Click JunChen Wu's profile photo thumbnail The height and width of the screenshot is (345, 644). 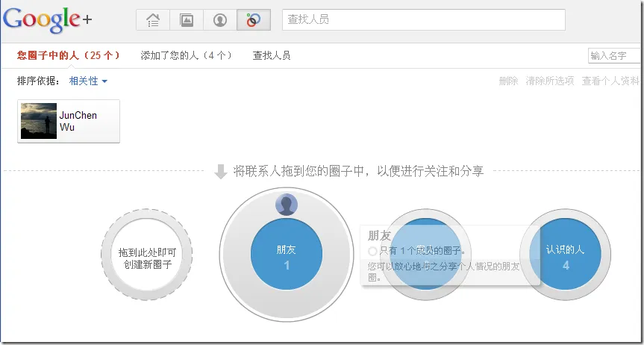(39, 121)
